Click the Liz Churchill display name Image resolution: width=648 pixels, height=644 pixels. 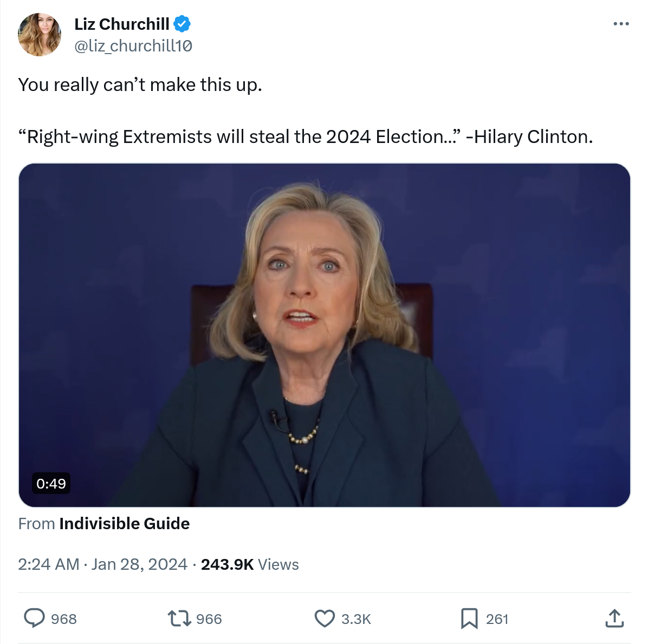click(x=122, y=24)
